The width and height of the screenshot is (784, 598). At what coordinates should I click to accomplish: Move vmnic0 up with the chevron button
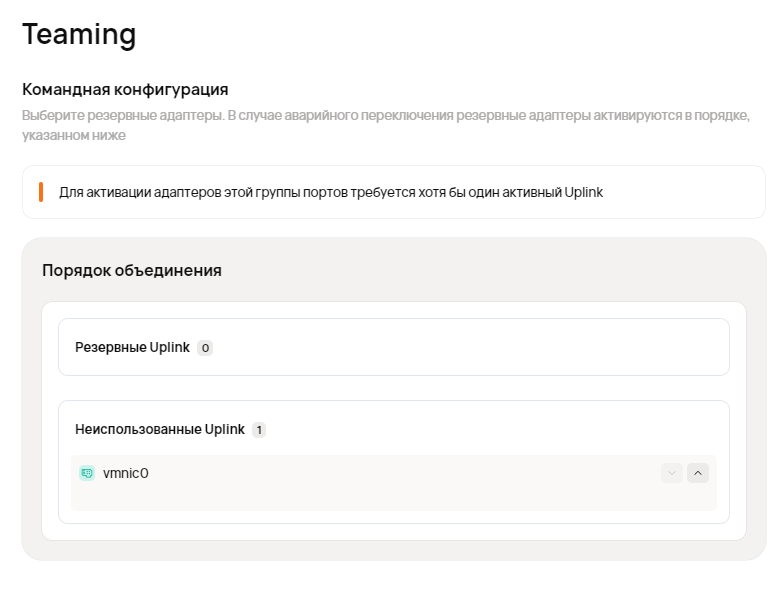pos(698,473)
